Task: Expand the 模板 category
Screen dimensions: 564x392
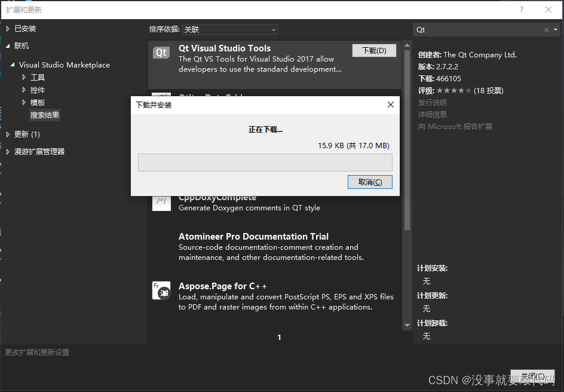Action: (24, 103)
